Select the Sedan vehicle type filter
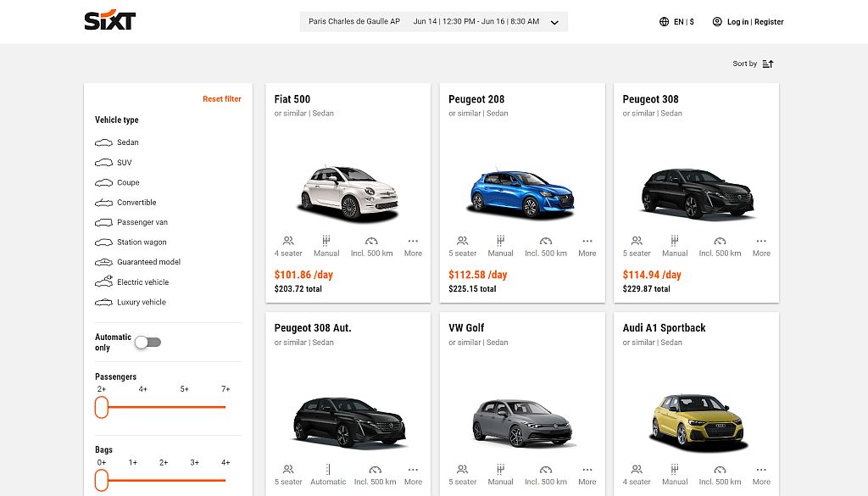This screenshot has height=496, width=868. click(x=120, y=142)
